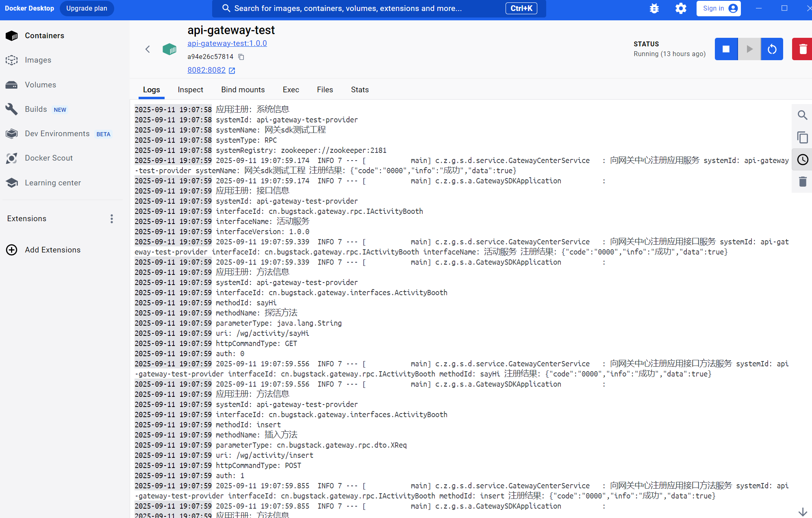This screenshot has width=812, height=518.
Task: Switch to the Inspect tab
Action: pyautogui.click(x=190, y=90)
